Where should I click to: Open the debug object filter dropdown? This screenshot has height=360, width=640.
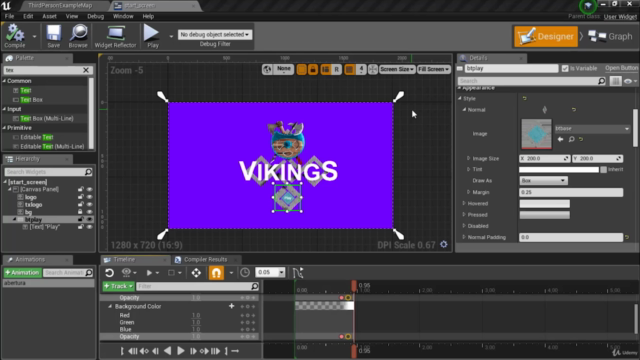(x=215, y=35)
